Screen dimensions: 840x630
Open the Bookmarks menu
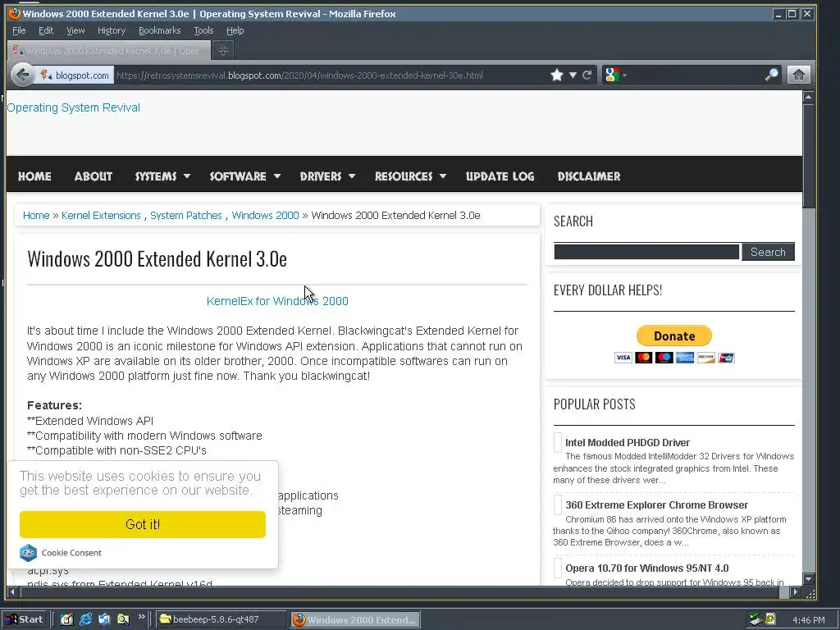point(160,30)
